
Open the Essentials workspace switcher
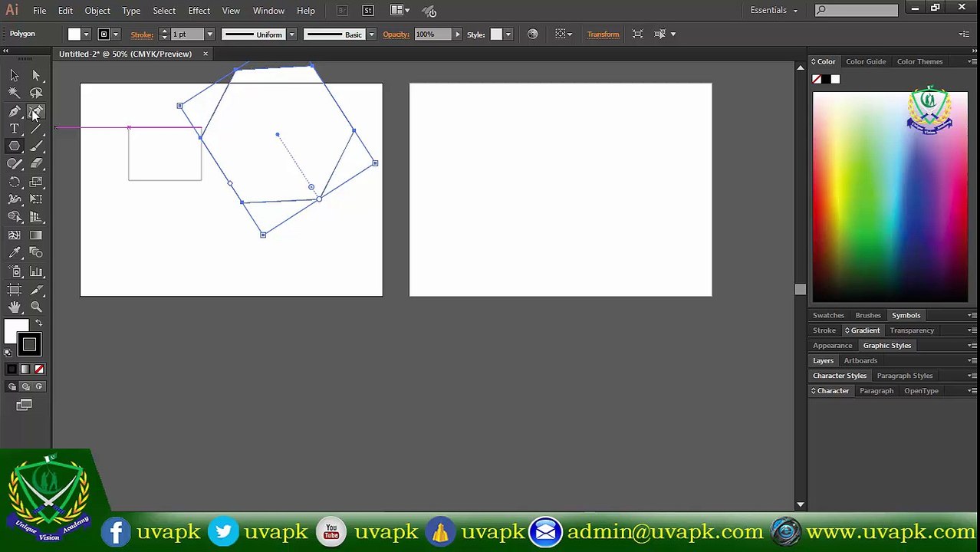pyautogui.click(x=774, y=10)
